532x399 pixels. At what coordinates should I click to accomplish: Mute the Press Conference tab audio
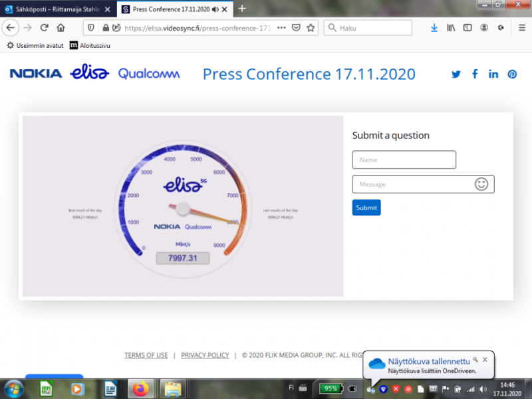(215, 9)
